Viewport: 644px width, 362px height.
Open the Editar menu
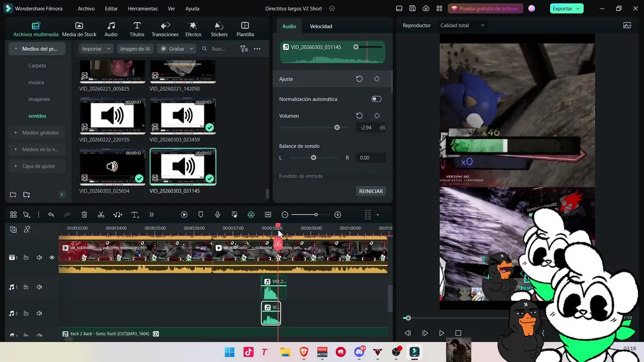pos(111,9)
